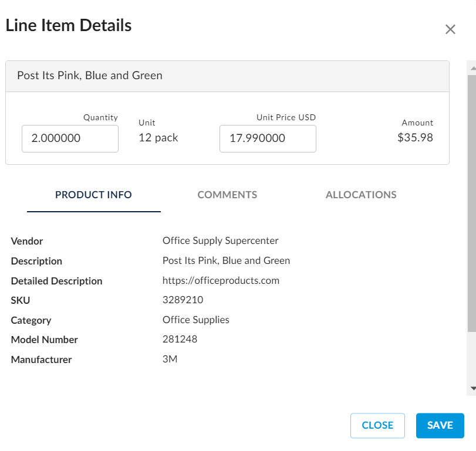Image resolution: width=476 pixels, height=451 pixels.
Task: Click the Save button
Action: click(x=440, y=426)
